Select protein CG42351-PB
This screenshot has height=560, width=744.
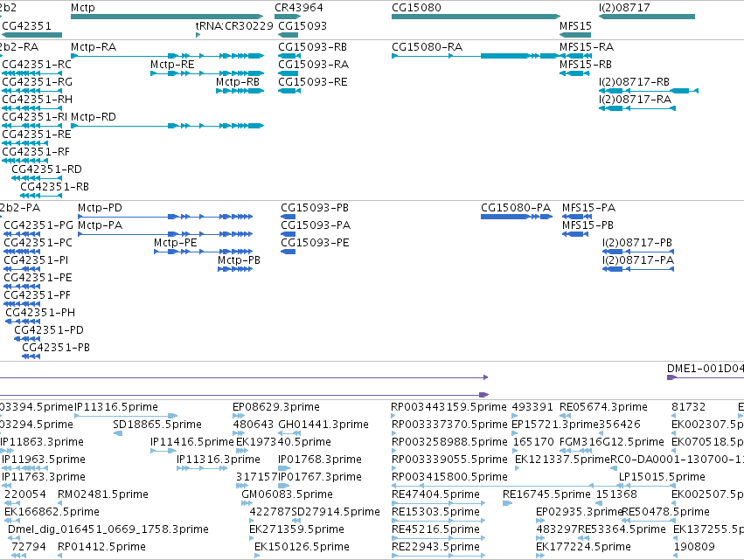tap(56, 348)
